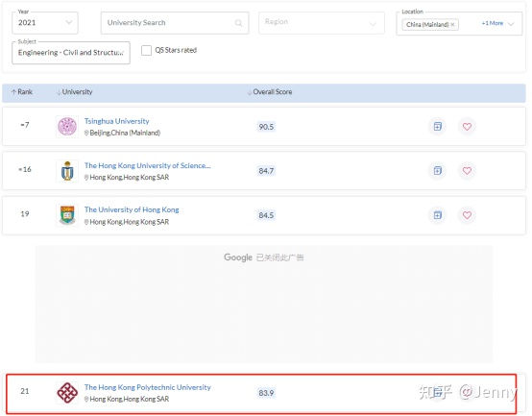Image resolution: width=532 pixels, height=416 pixels.
Task: Click The Hong Kong Polytechnic University logo
Action: click(x=67, y=393)
